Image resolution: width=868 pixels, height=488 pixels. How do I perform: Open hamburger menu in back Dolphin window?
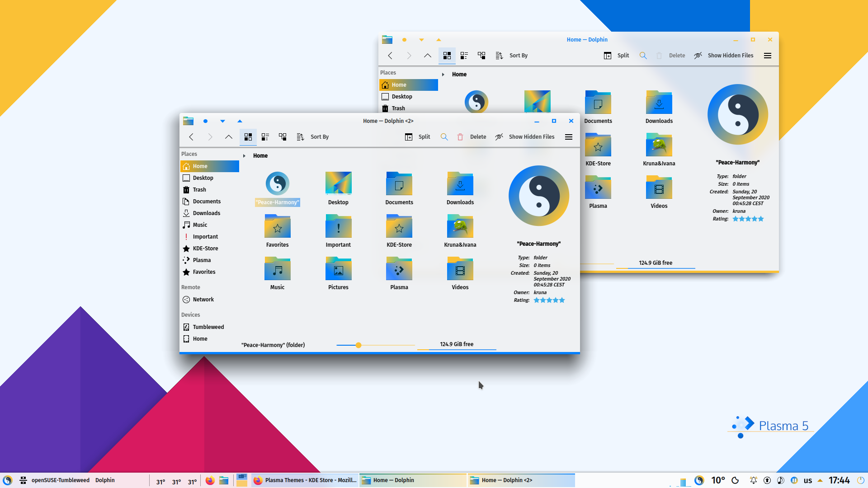tap(768, 56)
